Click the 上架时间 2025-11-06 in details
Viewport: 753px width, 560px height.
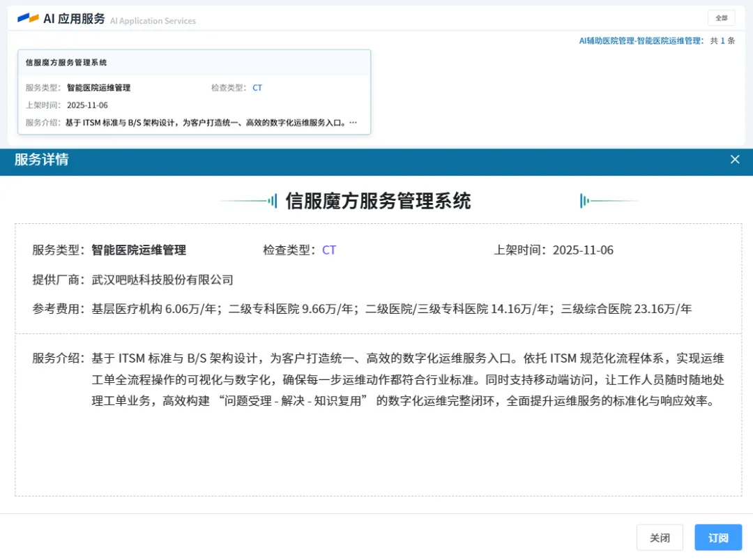583,250
